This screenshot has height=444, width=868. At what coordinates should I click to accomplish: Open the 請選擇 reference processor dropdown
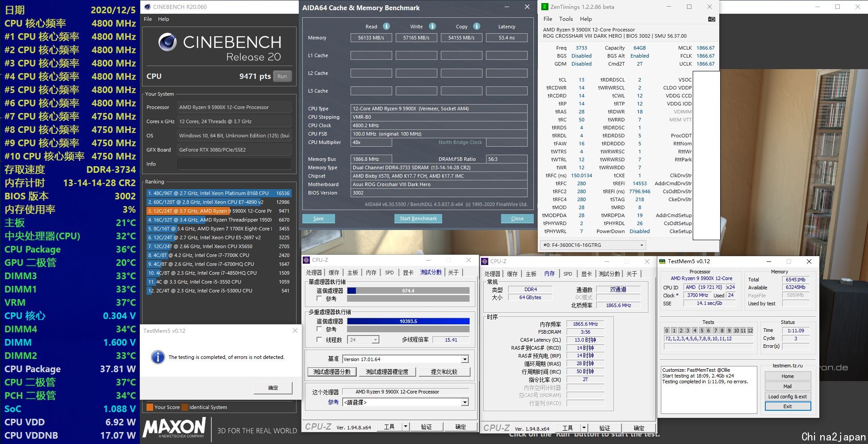[405, 402]
